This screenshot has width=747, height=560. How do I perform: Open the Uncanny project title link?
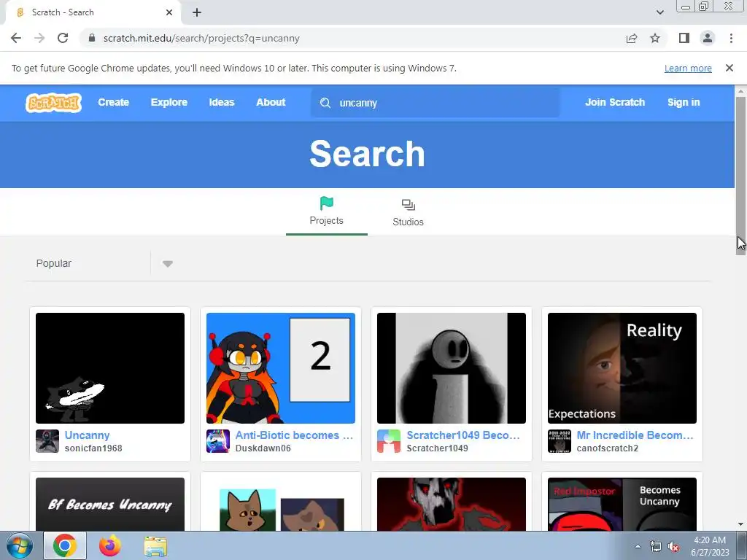click(x=88, y=435)
